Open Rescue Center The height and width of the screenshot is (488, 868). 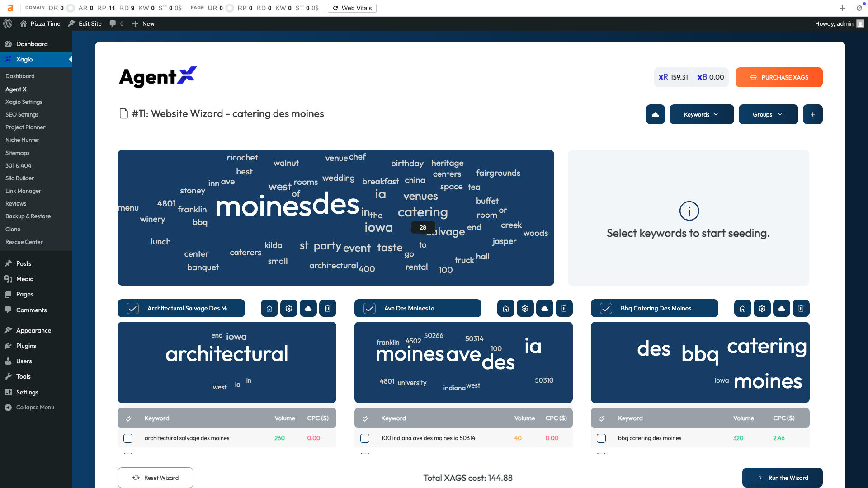(24, 242)
